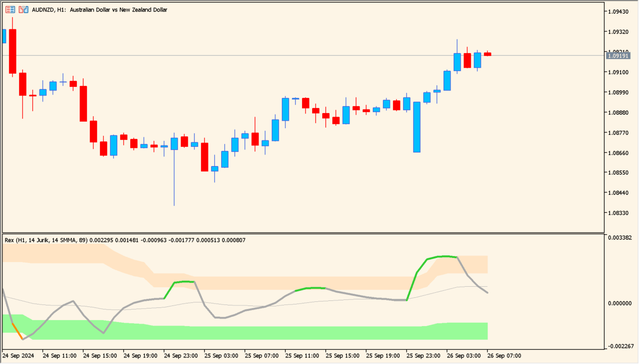The height and width of the screenshot is (364, 639).
Task: Click the current price tag 1.09191
Action: pyautogui.click(x=618, y=56)
